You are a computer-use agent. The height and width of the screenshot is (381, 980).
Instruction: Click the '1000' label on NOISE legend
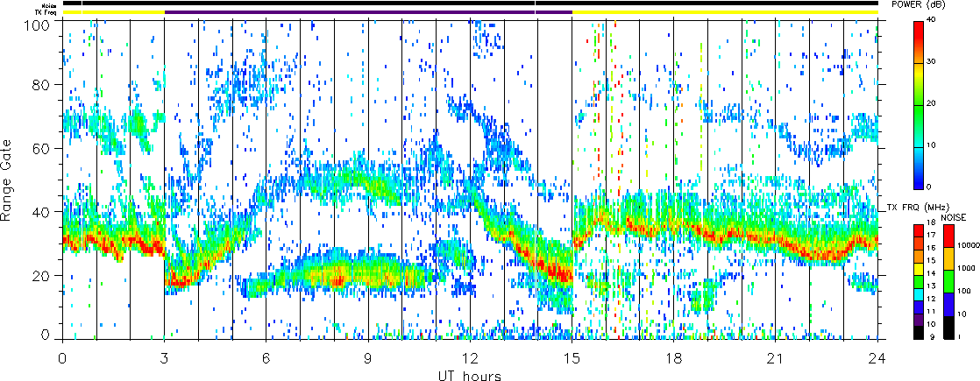click(966, 269)
